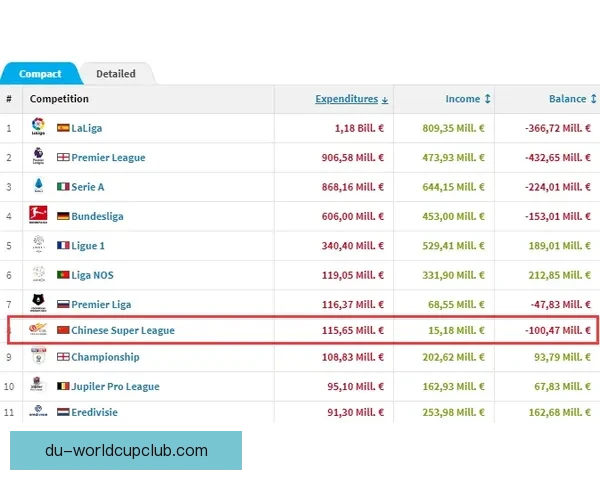Open the Eredivisie competition link
This screenshot has width=600, height=480.
94,413
